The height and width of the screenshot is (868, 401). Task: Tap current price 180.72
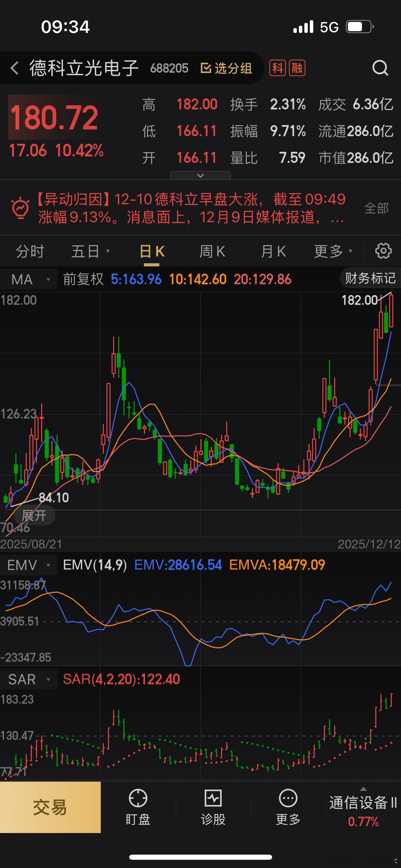54,118
